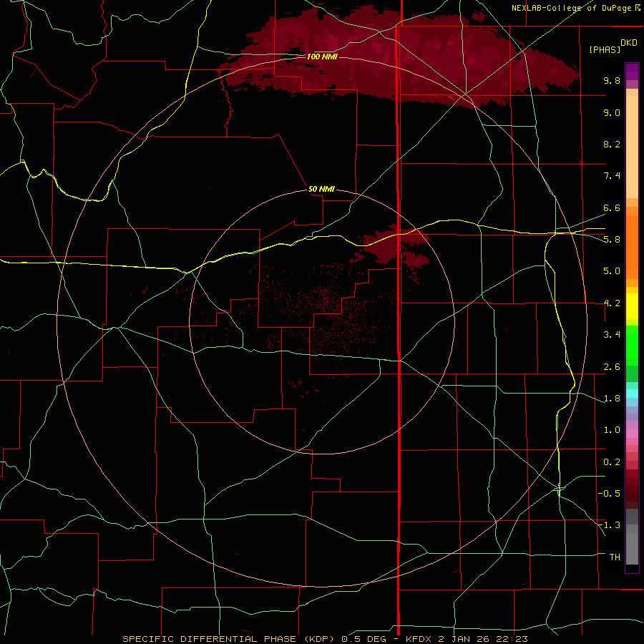Select the 0.2 legend value
The height and width of the screenshot is (644, 644).
(x=612, y=462)
